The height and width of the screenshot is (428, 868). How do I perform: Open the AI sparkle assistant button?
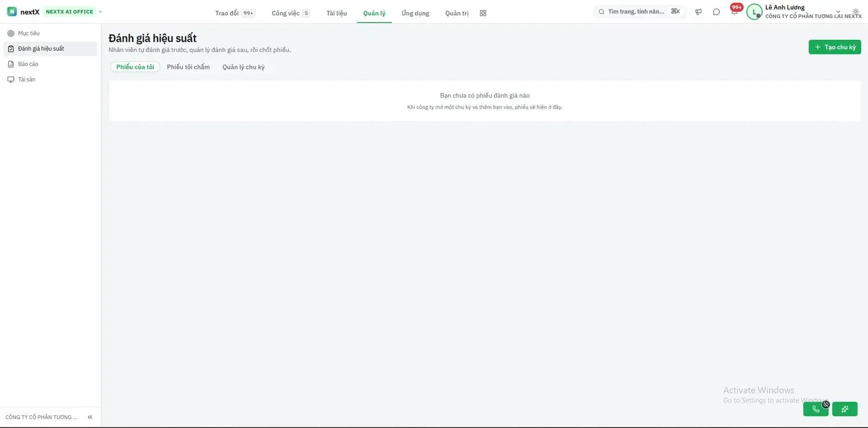tap(845, 409)
